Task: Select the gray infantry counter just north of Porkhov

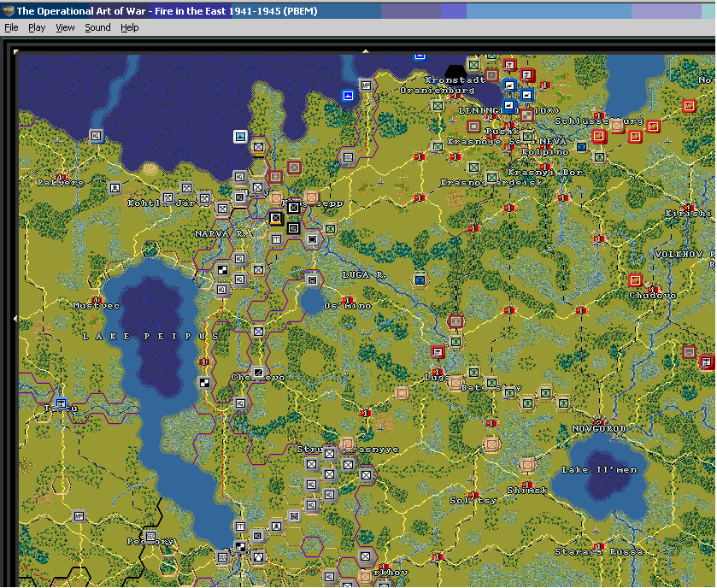Action: 366,556
